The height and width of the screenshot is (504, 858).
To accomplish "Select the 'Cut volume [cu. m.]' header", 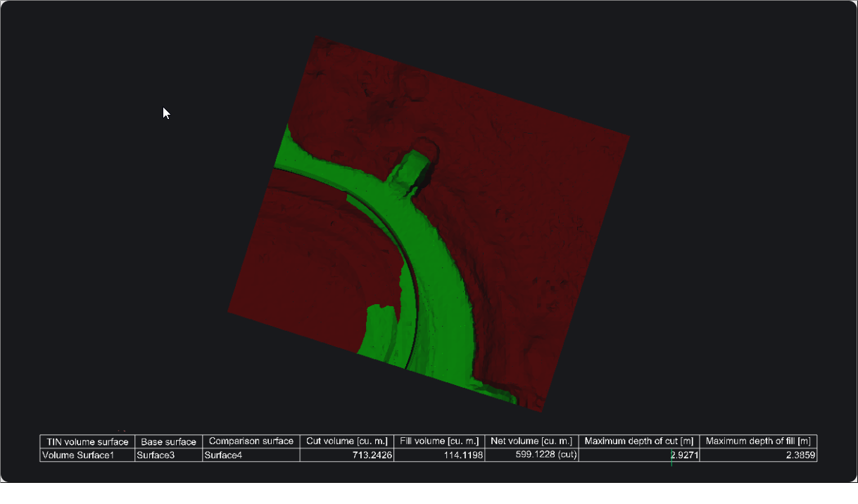I will click(346, 441).
